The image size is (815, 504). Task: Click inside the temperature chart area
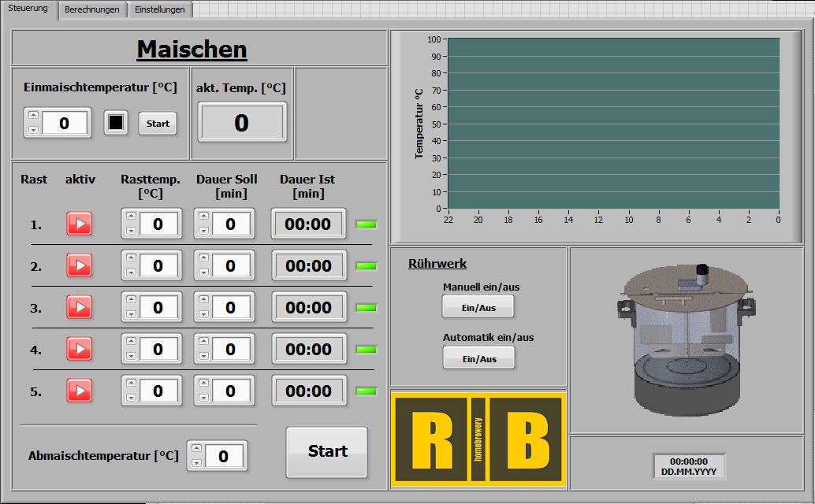click(x=612, y=123)
